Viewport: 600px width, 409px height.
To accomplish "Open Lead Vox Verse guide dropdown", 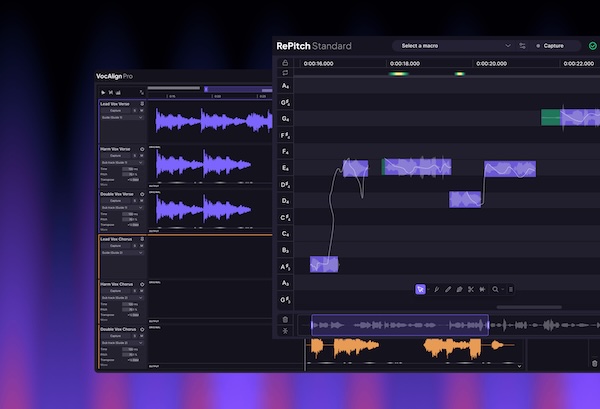I will [x=122, y=117].
